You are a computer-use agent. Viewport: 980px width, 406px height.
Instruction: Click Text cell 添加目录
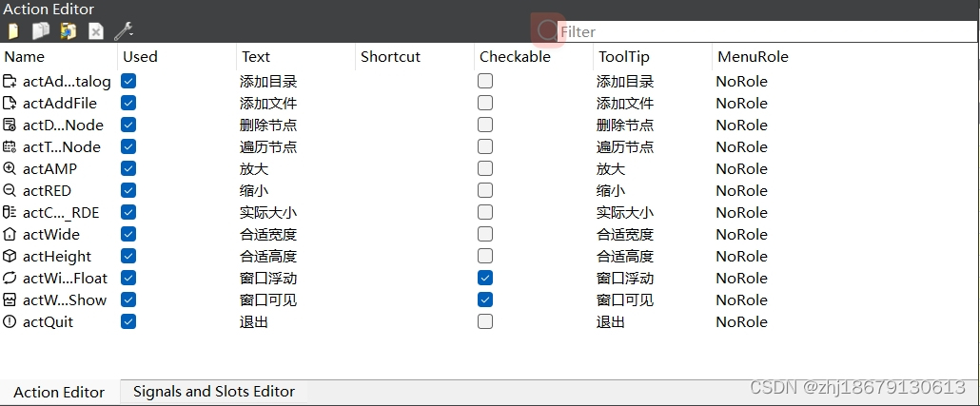point(268,81)
